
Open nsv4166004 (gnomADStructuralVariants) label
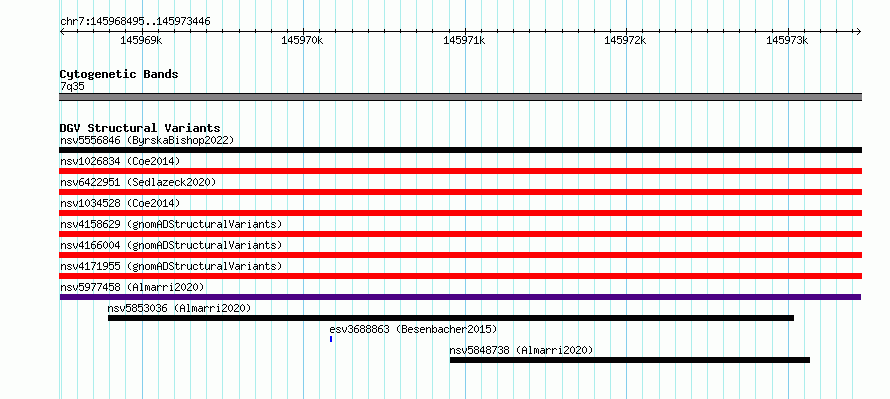click(x=171, y=245)
